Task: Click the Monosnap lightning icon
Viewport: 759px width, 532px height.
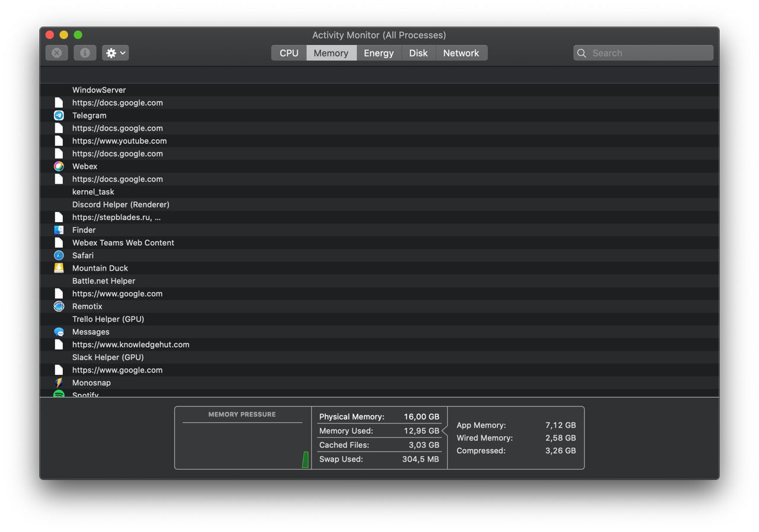Action: pyautogui.click(x=59, y=383)
